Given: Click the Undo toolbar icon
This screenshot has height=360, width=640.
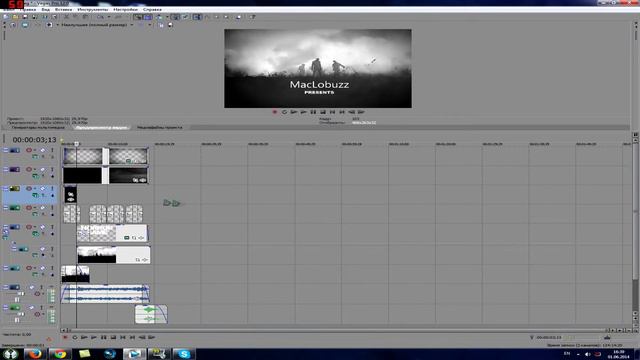Looking at the screenshot, I should point(100,17).
